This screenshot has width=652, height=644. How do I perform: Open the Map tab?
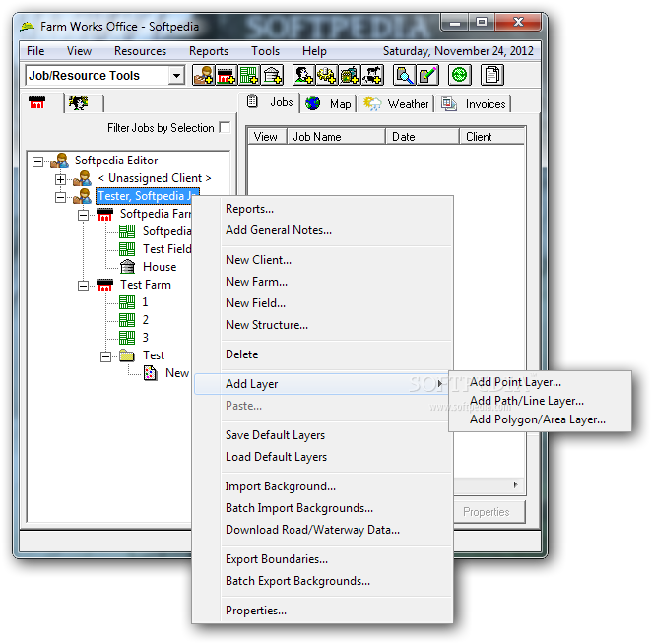(x=328, y=103)
